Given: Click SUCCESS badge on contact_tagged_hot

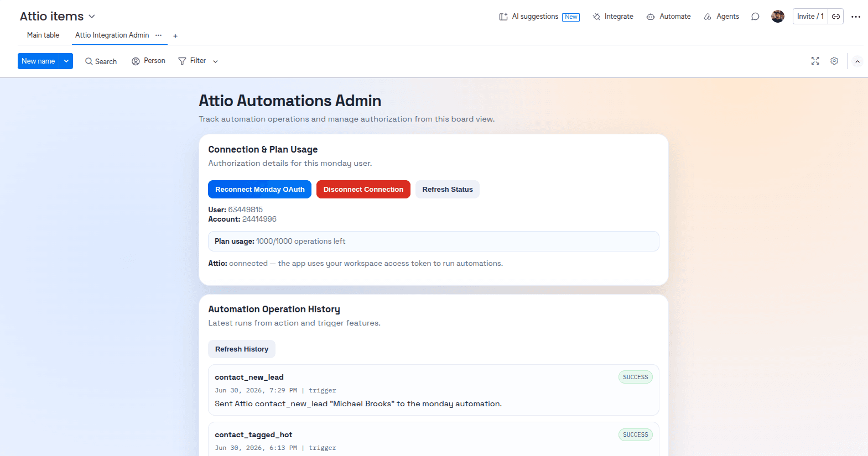Looking at the screenshot, I should coord(635,434).
